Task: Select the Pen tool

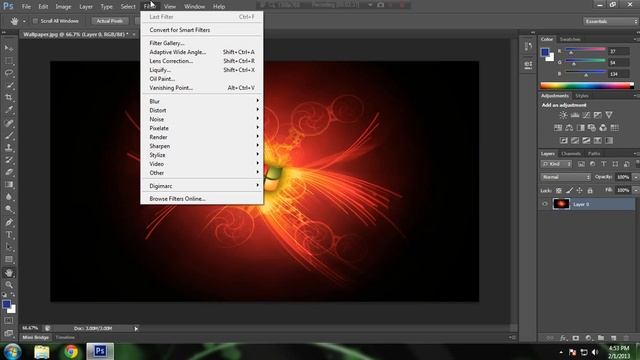Action: click(x=9, y=222)
